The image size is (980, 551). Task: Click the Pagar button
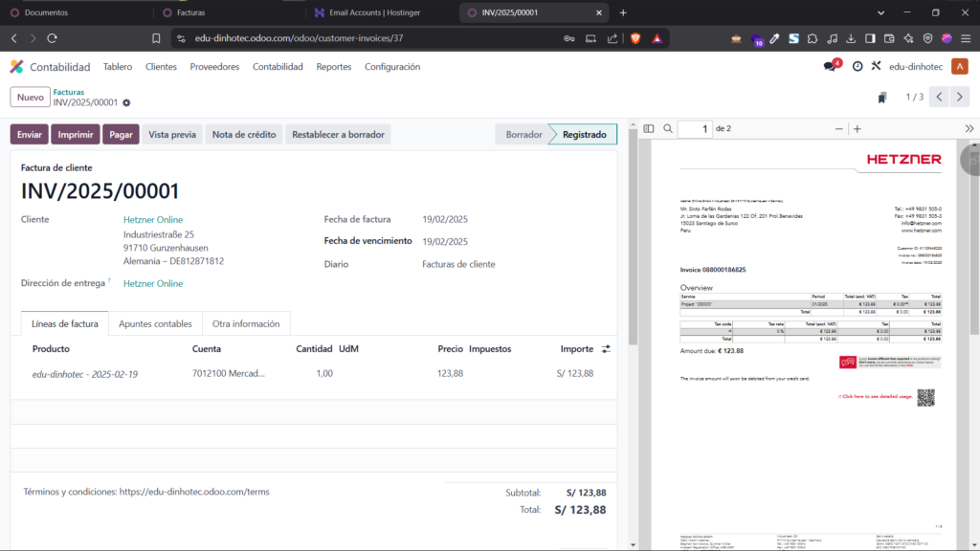click(122, 134)
